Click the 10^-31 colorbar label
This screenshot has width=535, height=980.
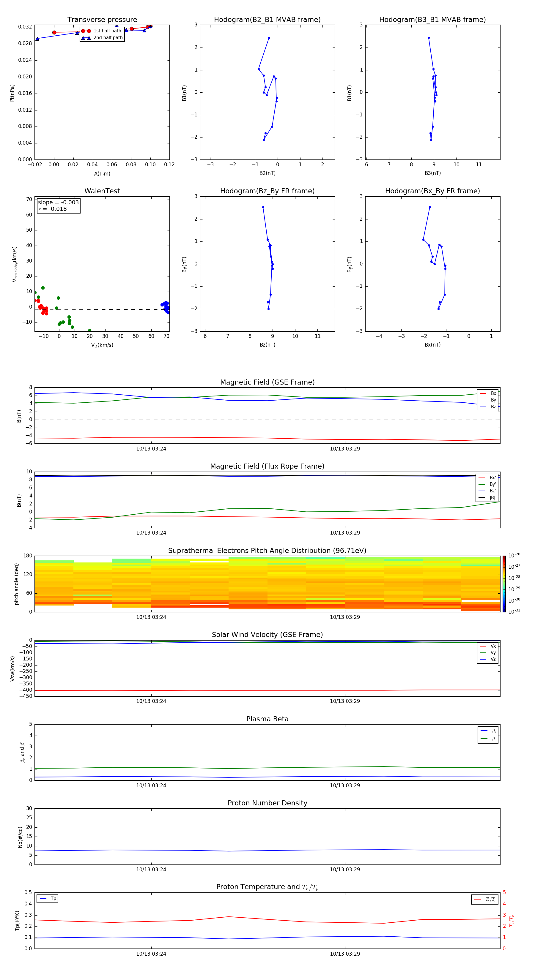coord(514,611)
